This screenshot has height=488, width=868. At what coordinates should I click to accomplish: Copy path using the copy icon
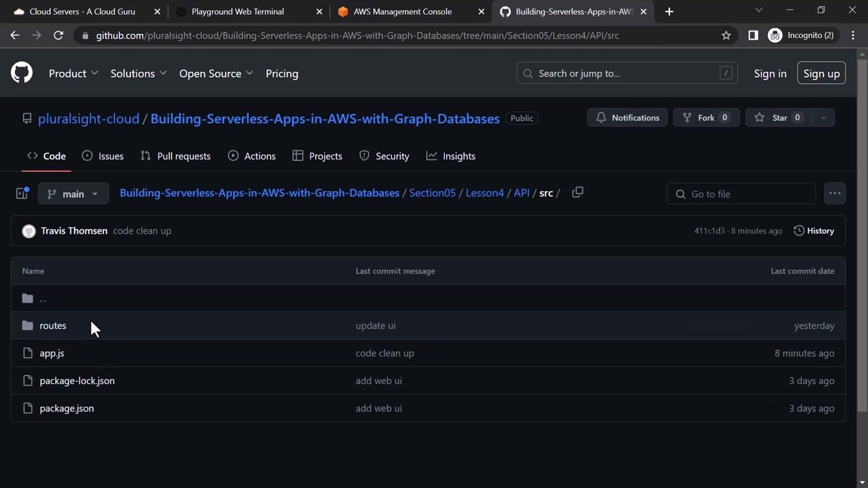[577, 193]
